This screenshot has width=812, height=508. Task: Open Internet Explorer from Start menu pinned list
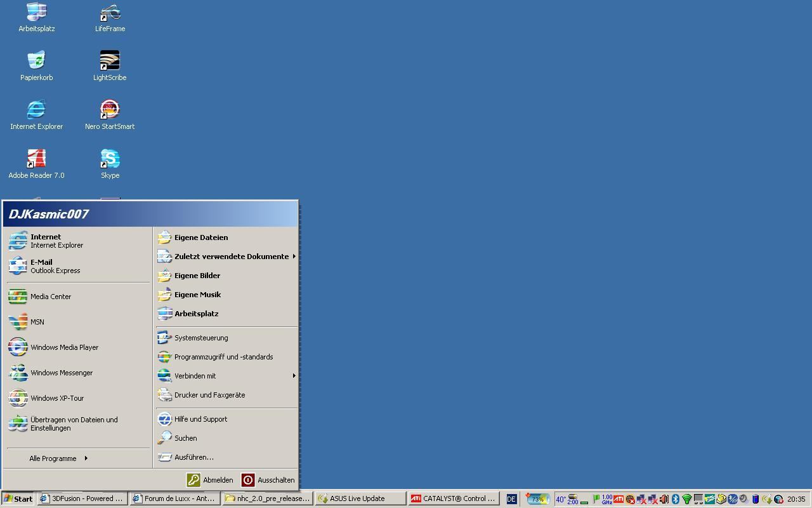(x=78, y=241)
